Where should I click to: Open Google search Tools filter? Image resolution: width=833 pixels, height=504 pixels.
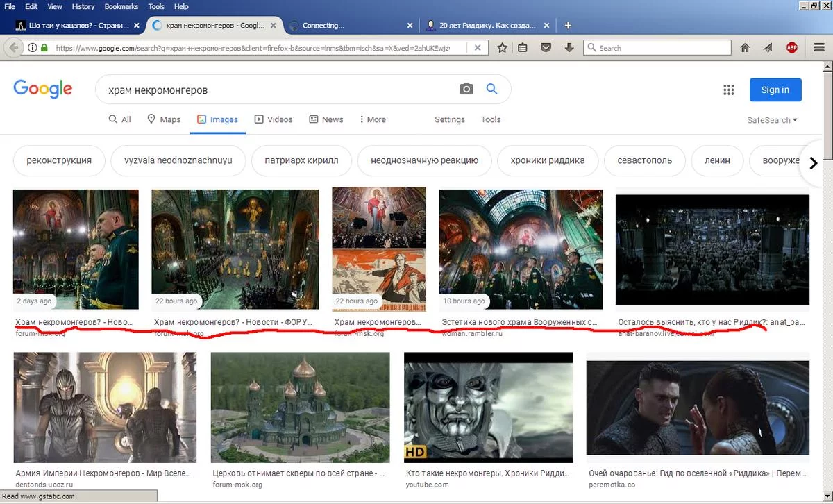[491, 119]
